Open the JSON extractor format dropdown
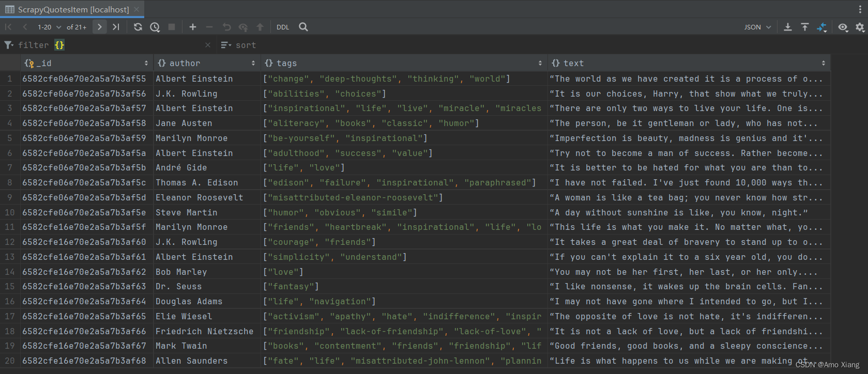Viewport: 868px width, 374px height. 757,27
